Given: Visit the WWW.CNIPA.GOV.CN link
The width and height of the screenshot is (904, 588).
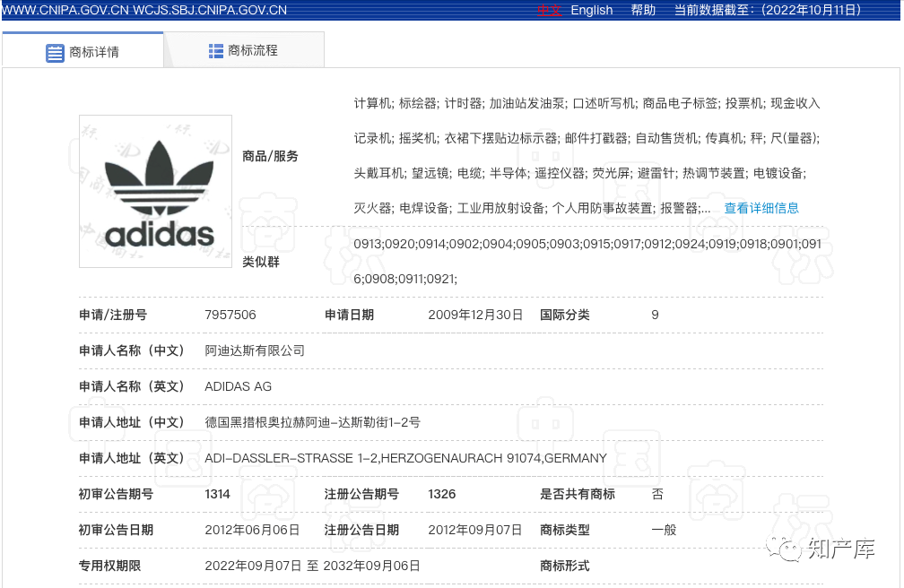Looking at the screenshot, I should click(65, 10).
